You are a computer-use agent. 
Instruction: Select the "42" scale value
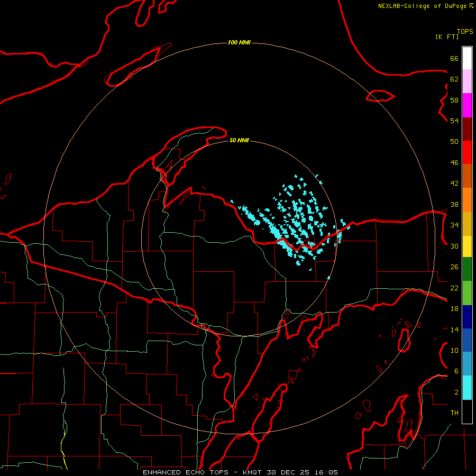(x=454, y=184)
